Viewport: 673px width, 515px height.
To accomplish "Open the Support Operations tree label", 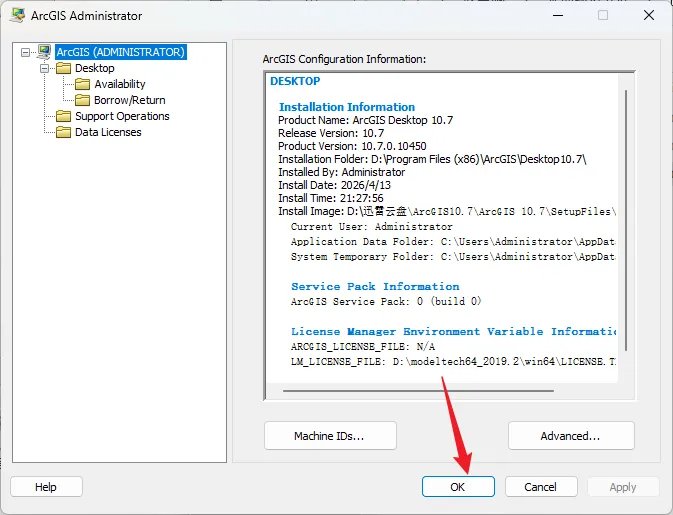I will (x=122, y=116).
